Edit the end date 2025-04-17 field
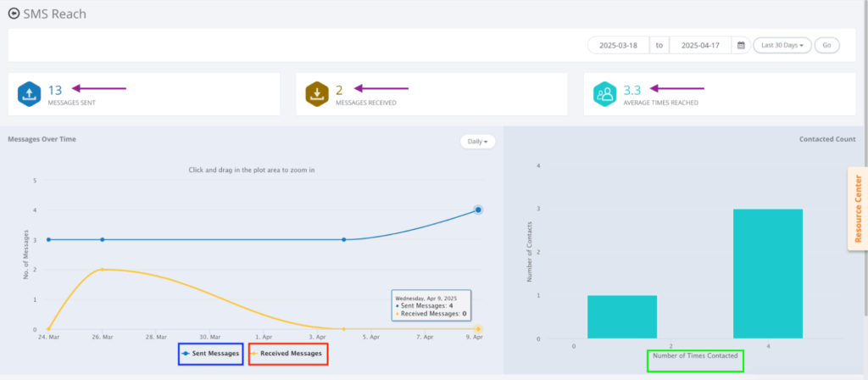Image resolution: width=868 pixels, height=380 pixels. coord(700,46)
